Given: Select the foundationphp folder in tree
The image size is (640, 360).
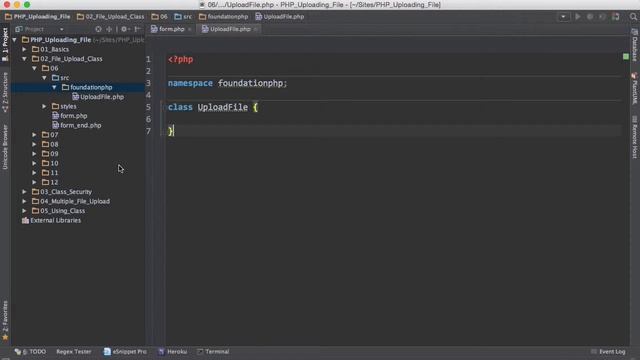Looking at the screenshot, I should pos(87,87).
